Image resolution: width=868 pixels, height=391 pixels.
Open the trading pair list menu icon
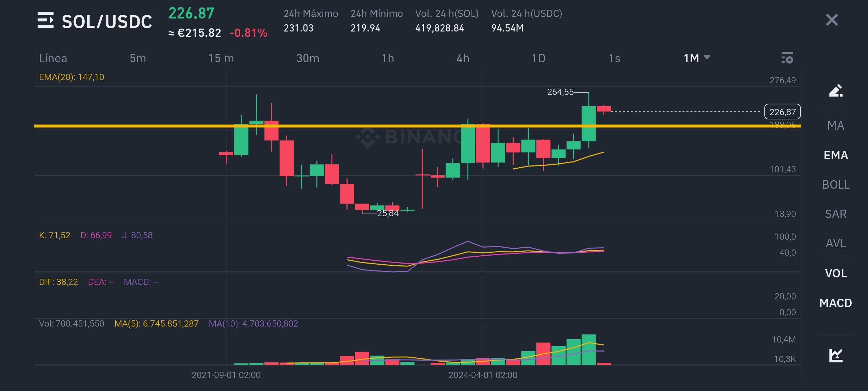click(46, 21)
